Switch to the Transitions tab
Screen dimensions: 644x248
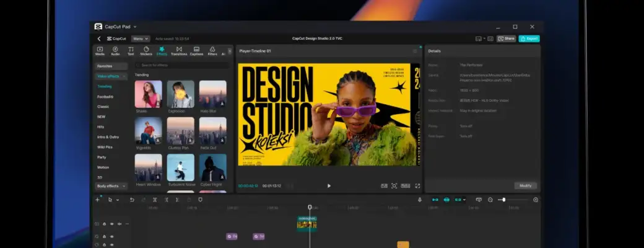click(179, 51)
